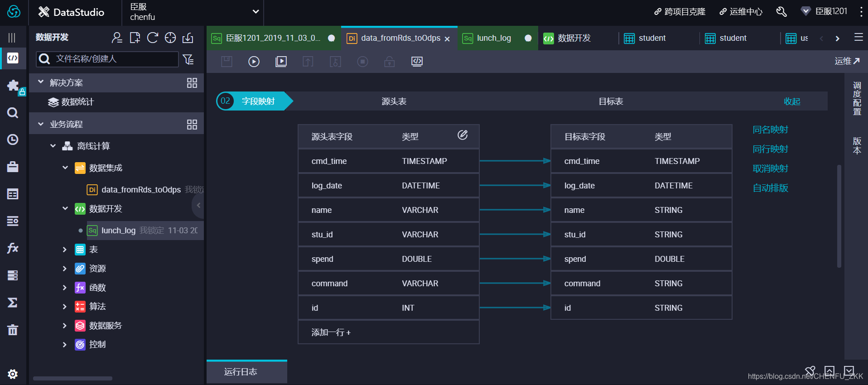Screen dimensions: 868x385
Task: Open the filter funnel next to search
Action: point(188,59)
